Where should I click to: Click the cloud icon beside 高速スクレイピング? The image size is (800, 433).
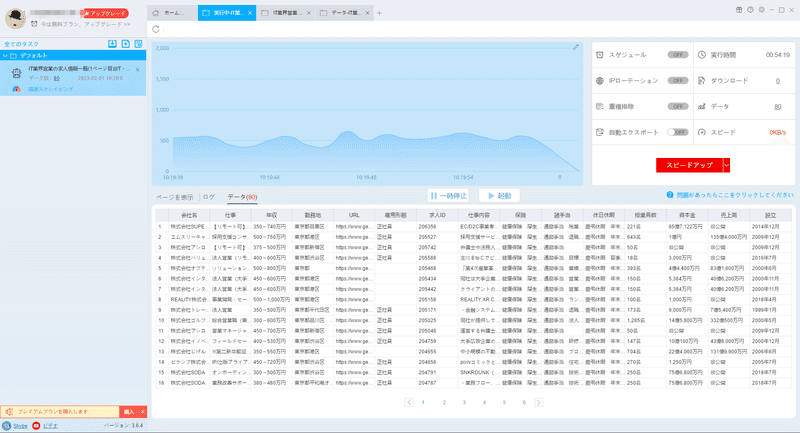tap(16, 89)
